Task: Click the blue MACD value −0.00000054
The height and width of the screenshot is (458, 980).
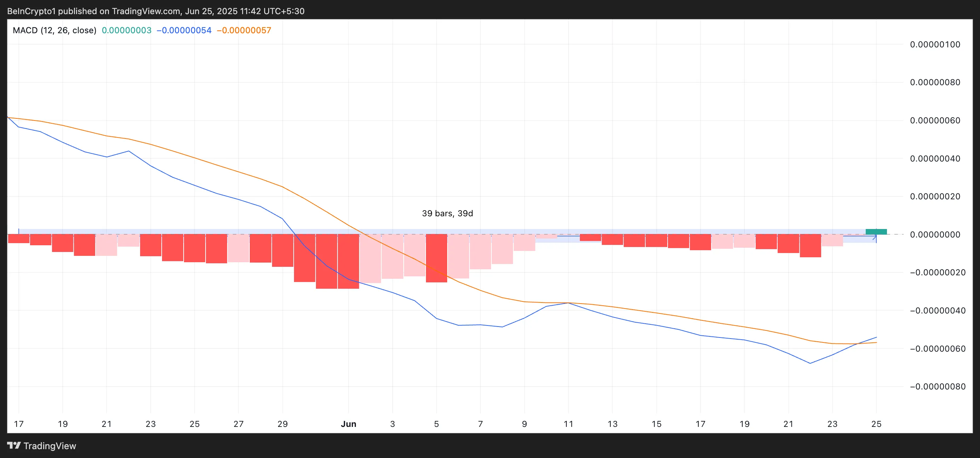Action: pyautogui.click(x=184, y=30)
